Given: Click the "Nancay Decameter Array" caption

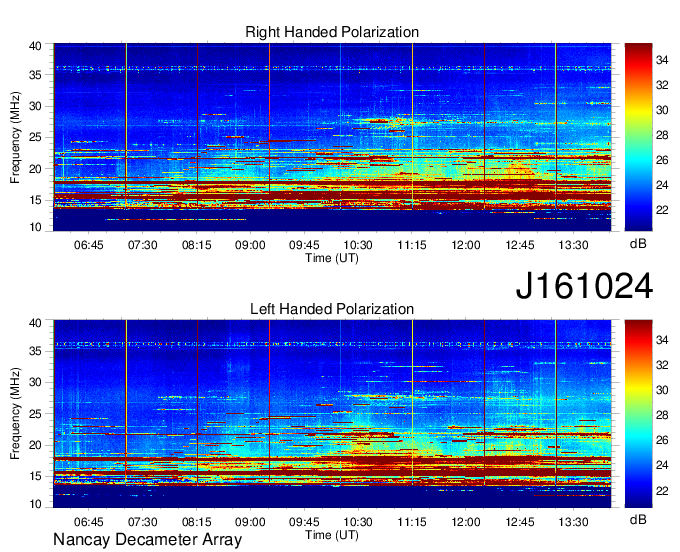Looking at the screenshot, I should pos(147,540).
